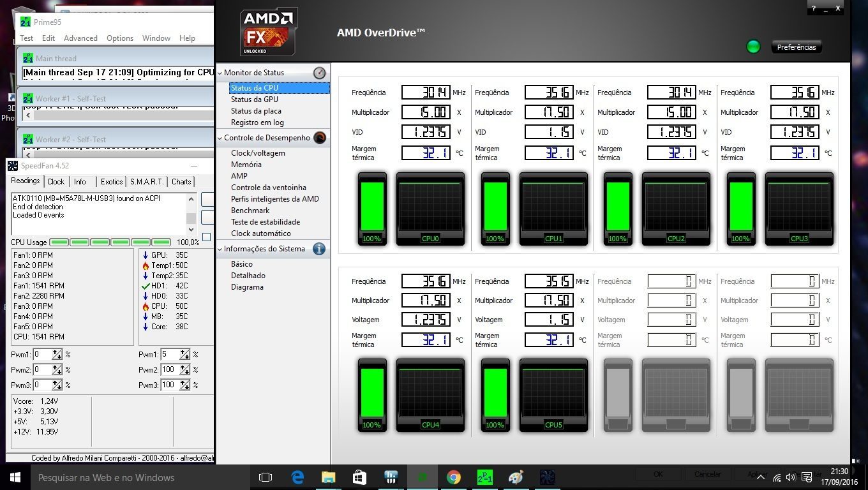Click the AMD OverDrive help question mark
Viewport: 868px width, 490px height.
click(x=814, y=8)
